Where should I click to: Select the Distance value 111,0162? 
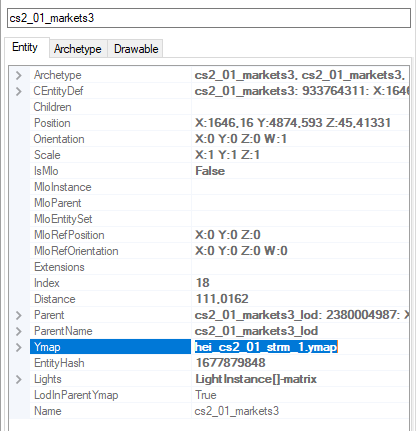point(222,299)
